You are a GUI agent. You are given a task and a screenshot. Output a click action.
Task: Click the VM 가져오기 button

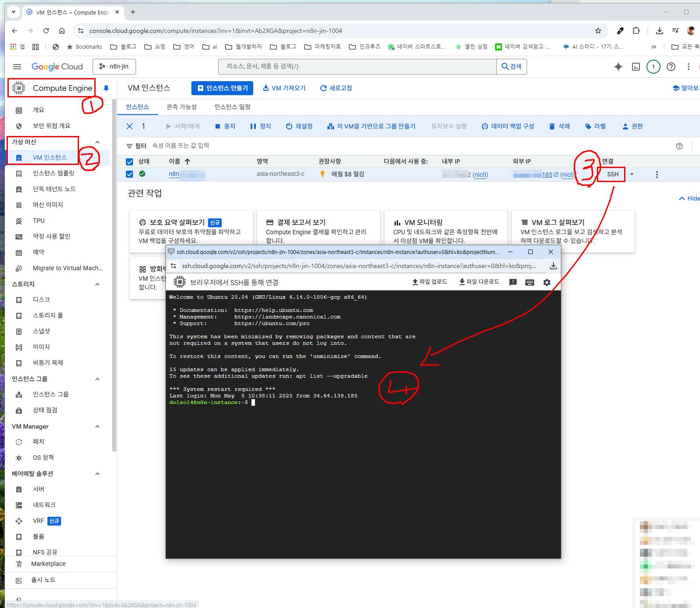click(284, 88)
